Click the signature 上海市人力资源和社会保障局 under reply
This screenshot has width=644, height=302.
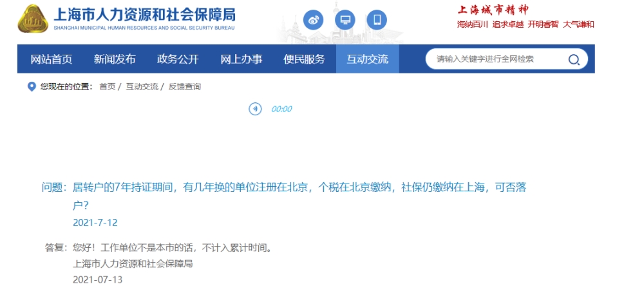tap(133, 264)
